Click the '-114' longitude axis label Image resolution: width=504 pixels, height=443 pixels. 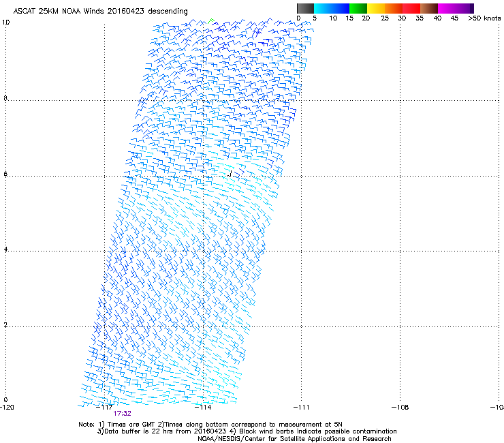coord(203,408)
